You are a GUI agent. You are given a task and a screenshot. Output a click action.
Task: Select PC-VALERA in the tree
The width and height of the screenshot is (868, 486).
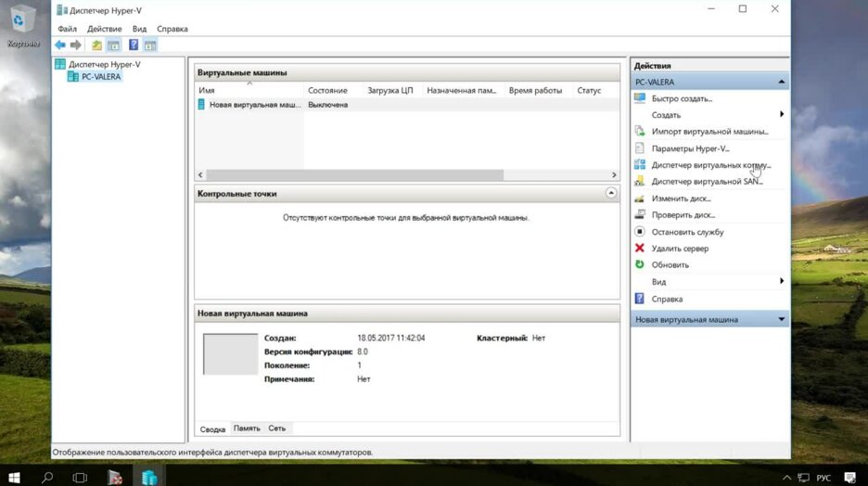[101, 76]
